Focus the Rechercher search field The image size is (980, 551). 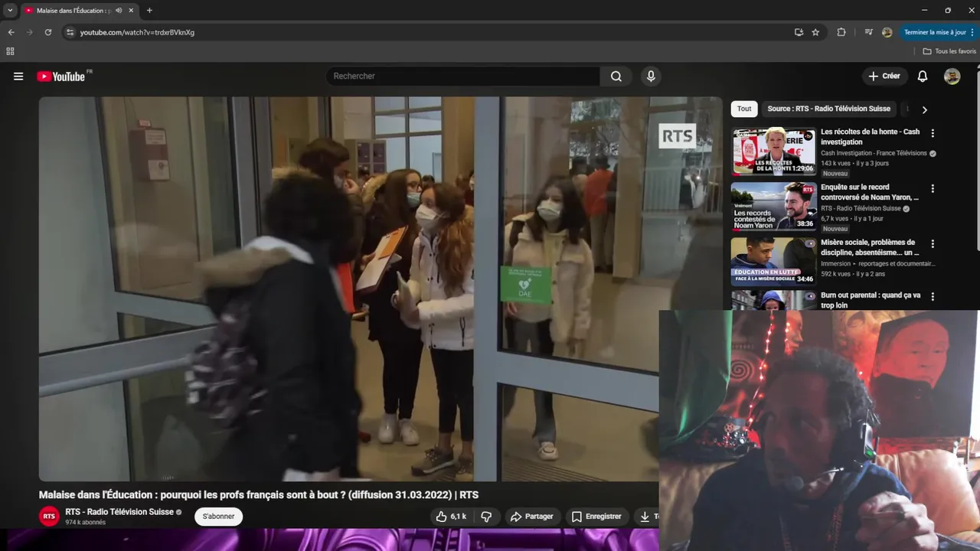click(463, 77)
